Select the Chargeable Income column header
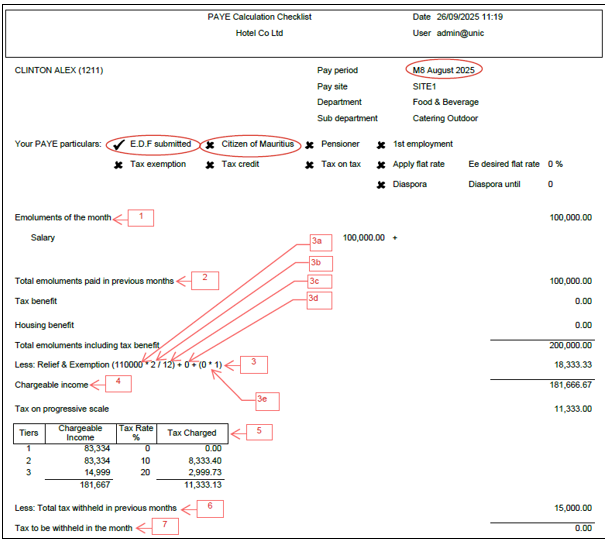Viewport: 607px width, 541px height. click(x=79, y=433)
